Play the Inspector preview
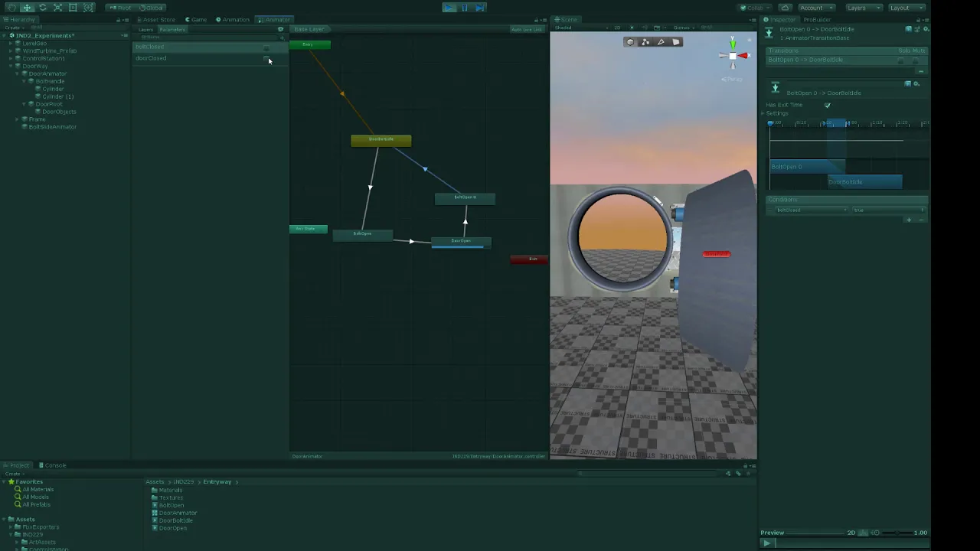 pos(767,543)
